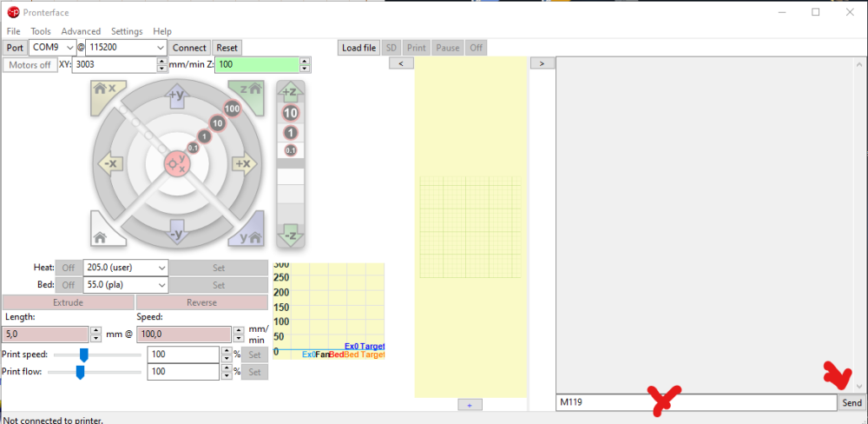
Task: Click the Load file button
Action: pos(358,48)
